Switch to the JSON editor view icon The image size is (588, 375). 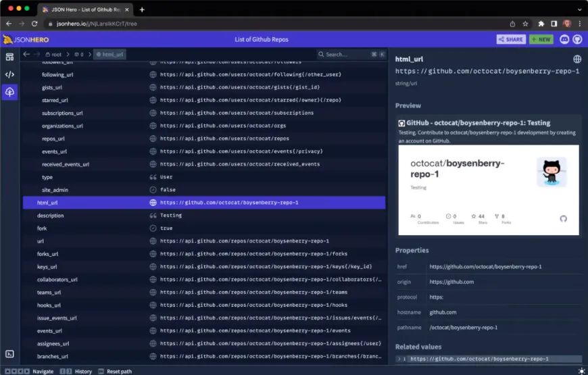(x=9, y=74)
